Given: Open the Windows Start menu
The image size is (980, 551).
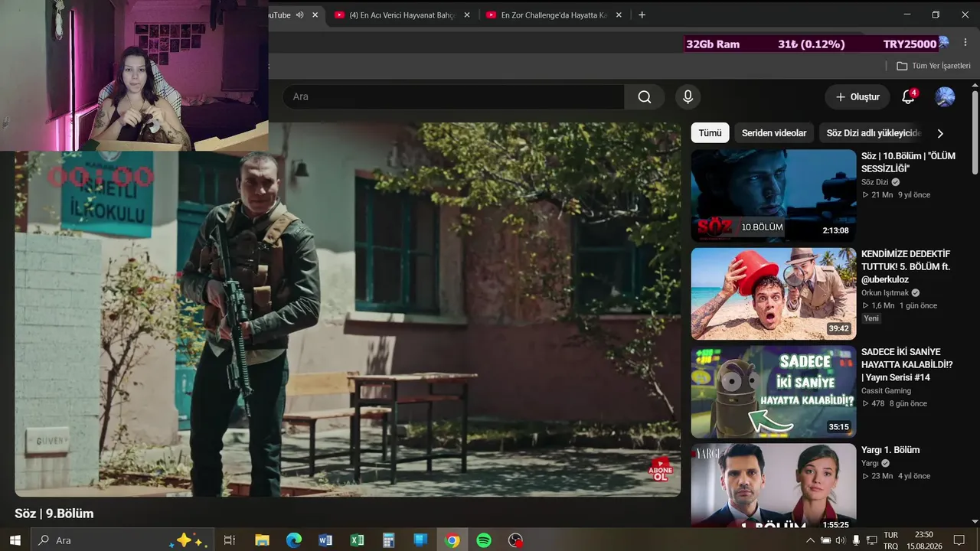Looking at the screenshot, I should pyautogui.click(x=15, y=540).
